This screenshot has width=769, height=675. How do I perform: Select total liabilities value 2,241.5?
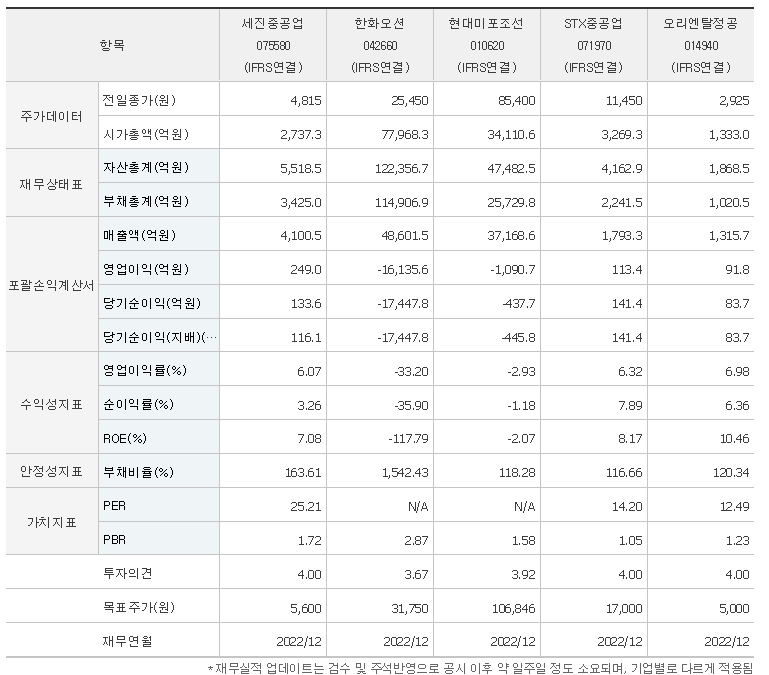[x=622, y=202]
